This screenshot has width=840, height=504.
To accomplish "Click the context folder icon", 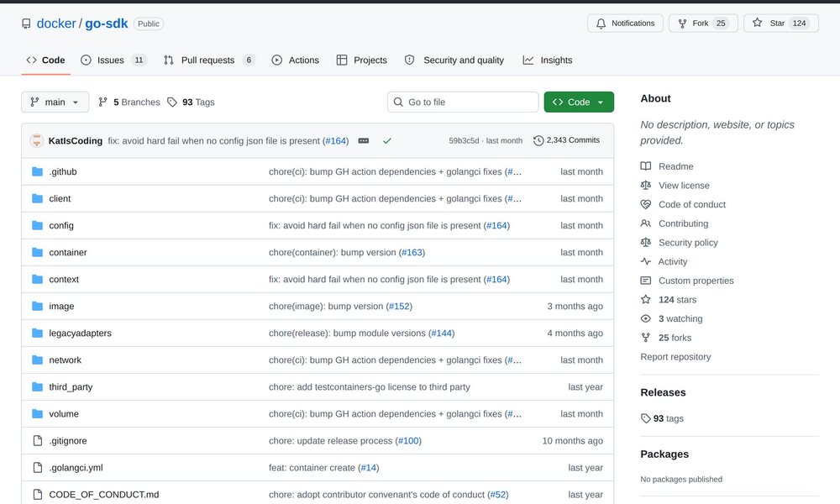I will (x=37, y=279).
